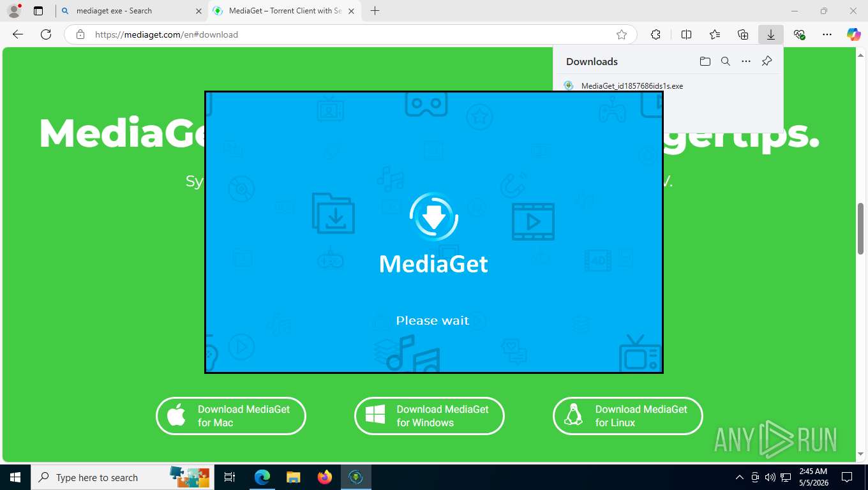The width and height of the screenshot is (868, 490).
Task: Refresh the current page
Action: 46,34
